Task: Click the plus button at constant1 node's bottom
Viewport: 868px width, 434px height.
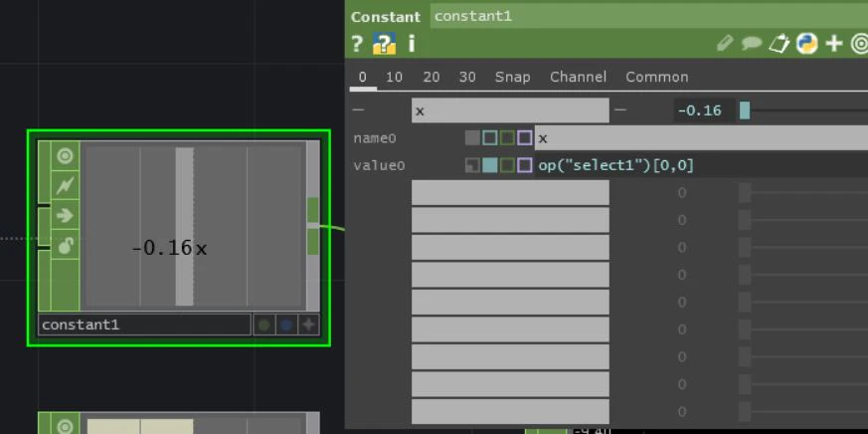Action: tap(308, 325)
